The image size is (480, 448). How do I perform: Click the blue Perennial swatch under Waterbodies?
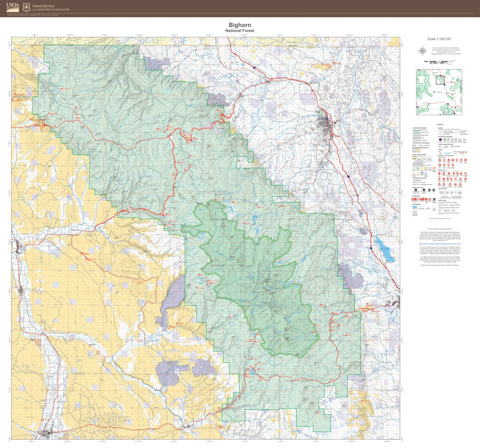pos(415,207)
